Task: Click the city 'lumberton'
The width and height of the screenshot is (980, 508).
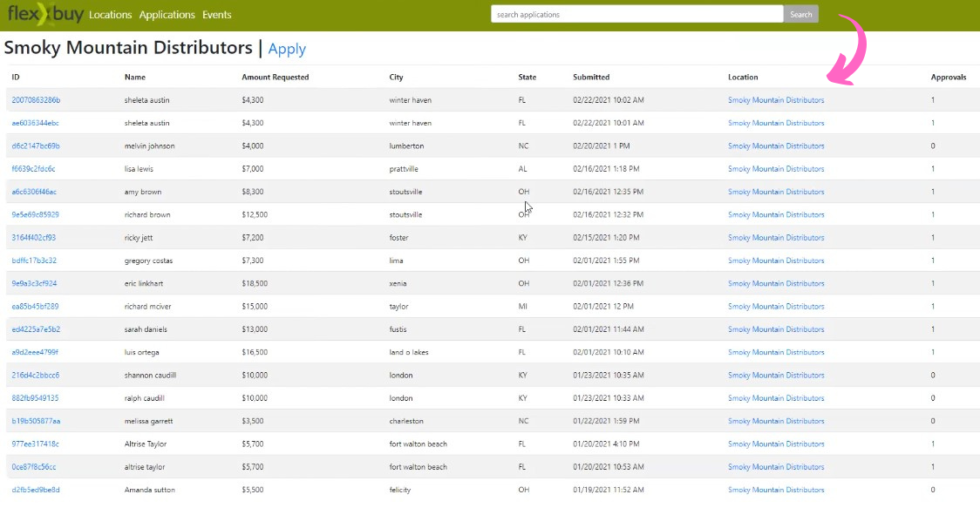Action: (x=406, y=146)
